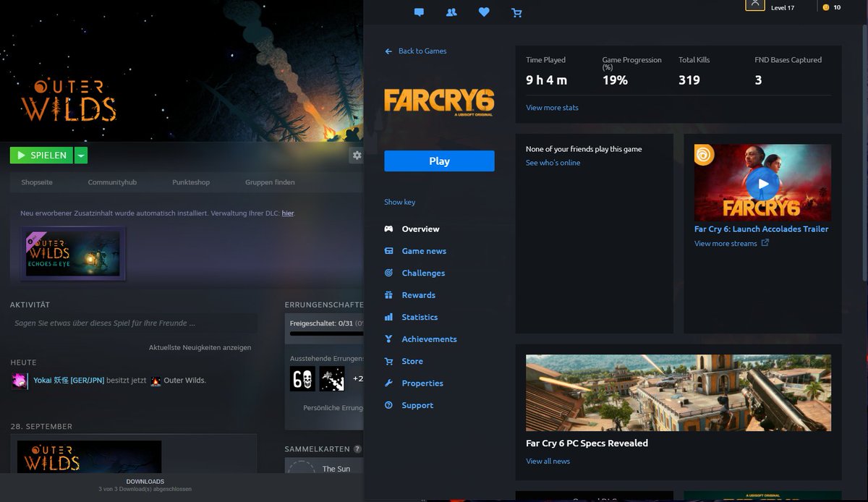The height and width of the screenshot is (502, 868).
Task: Click View all news link
Action: pyautogui.click(x=548, y=461)
